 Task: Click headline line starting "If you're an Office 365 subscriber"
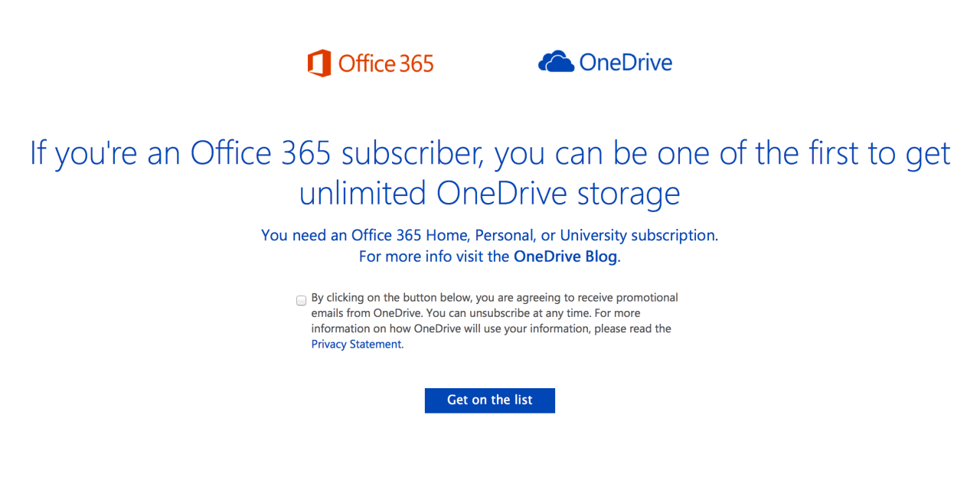(489, 153)
